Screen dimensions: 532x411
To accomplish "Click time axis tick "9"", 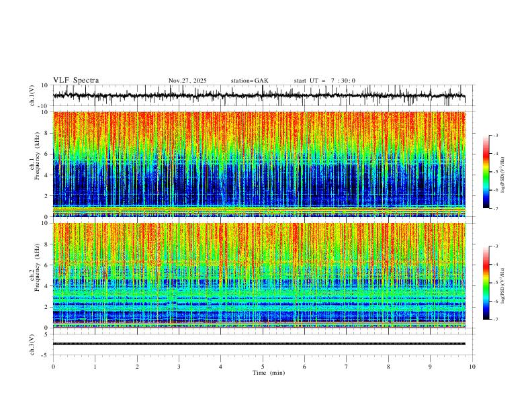I will point(430,367).
